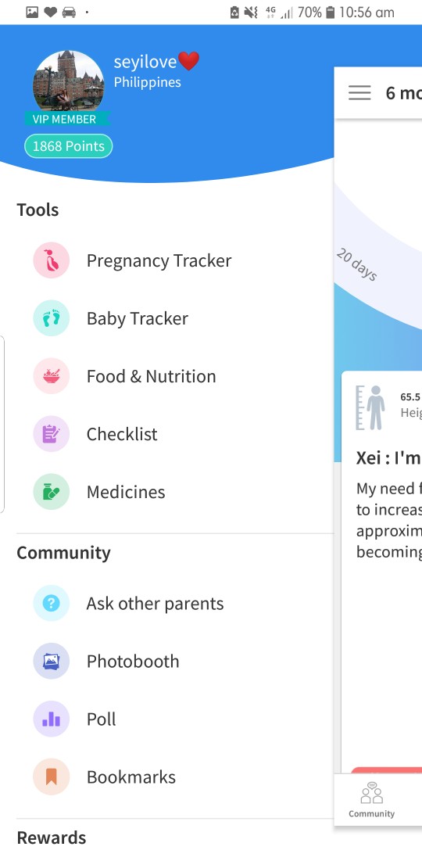Tap the height figure icon on card

click(370, 407)
